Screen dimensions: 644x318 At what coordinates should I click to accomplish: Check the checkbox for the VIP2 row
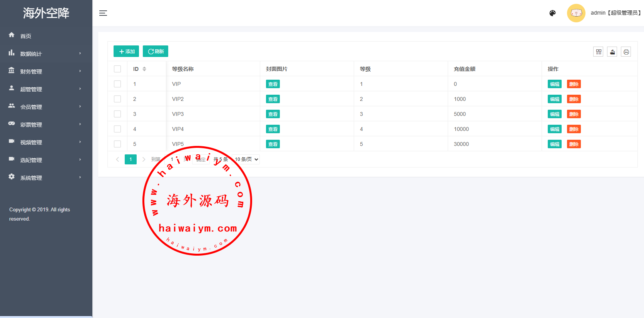tap(117, 99)
